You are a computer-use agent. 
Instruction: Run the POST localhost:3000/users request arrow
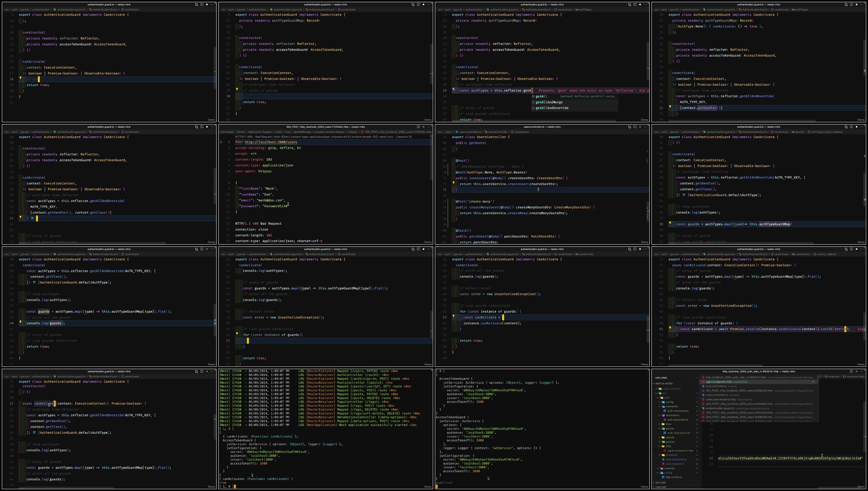(221, 142)
